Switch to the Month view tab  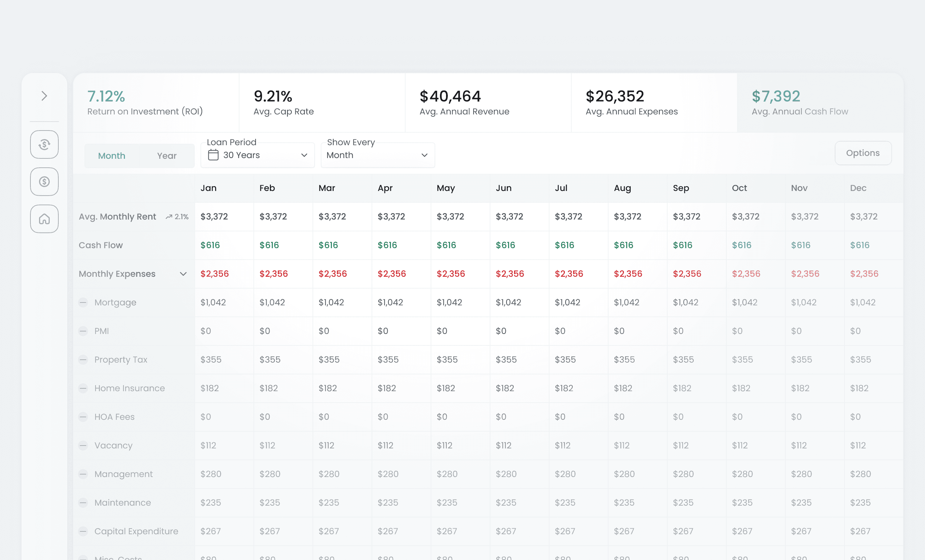tap(111, 156)
